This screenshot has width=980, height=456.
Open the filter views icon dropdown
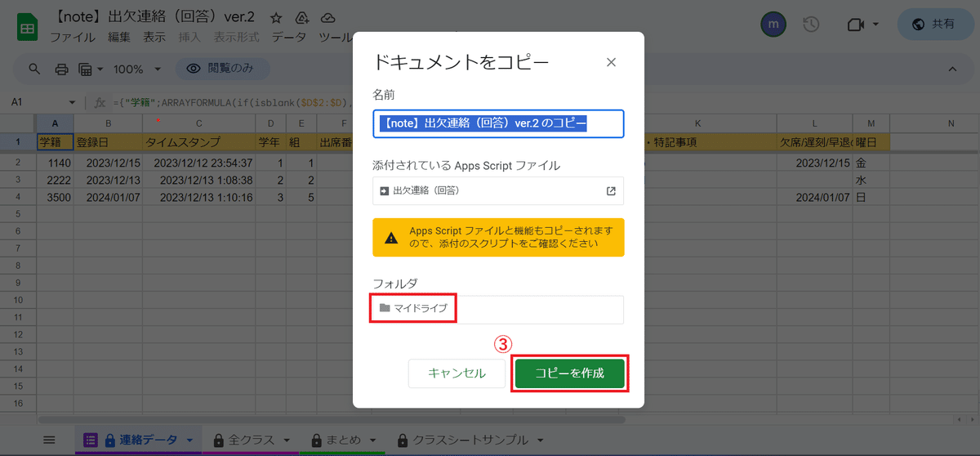90,69
